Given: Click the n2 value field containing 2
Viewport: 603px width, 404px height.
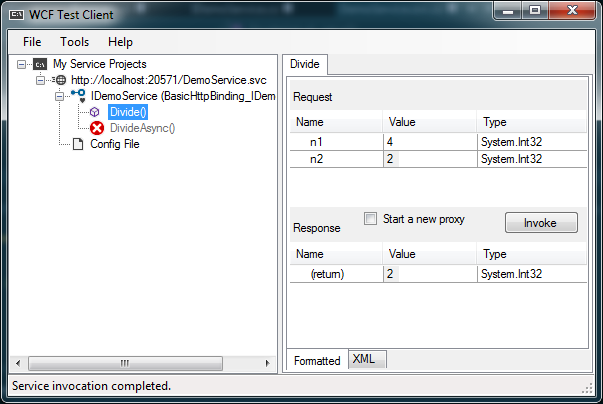Looking at the screenshot, I should (430, 159).
